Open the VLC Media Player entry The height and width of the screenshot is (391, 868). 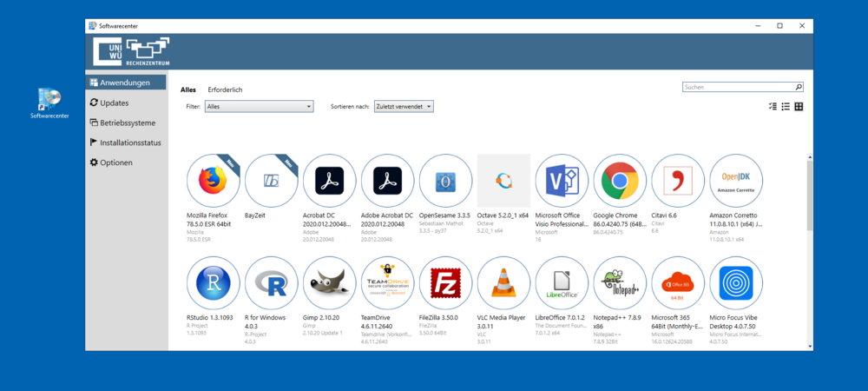point(503,283)
